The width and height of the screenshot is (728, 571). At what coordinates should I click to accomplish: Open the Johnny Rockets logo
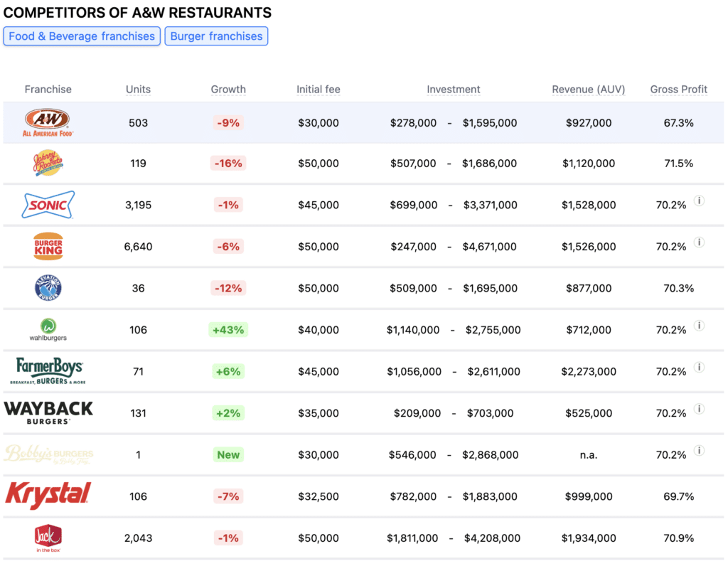tap(48, 163)
